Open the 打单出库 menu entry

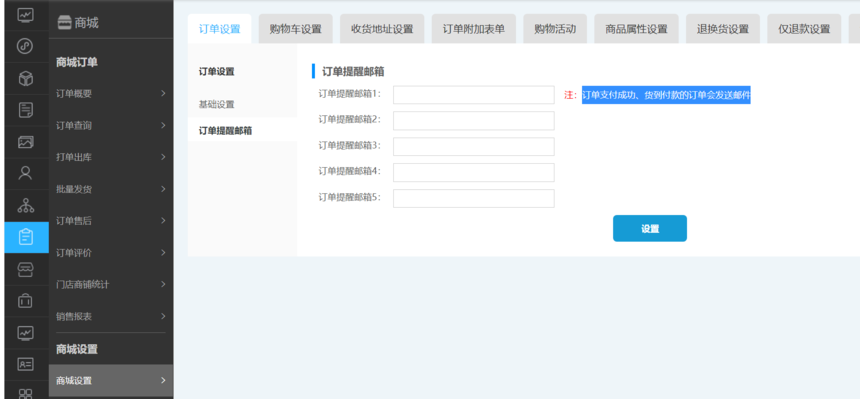tap(111, 157)
